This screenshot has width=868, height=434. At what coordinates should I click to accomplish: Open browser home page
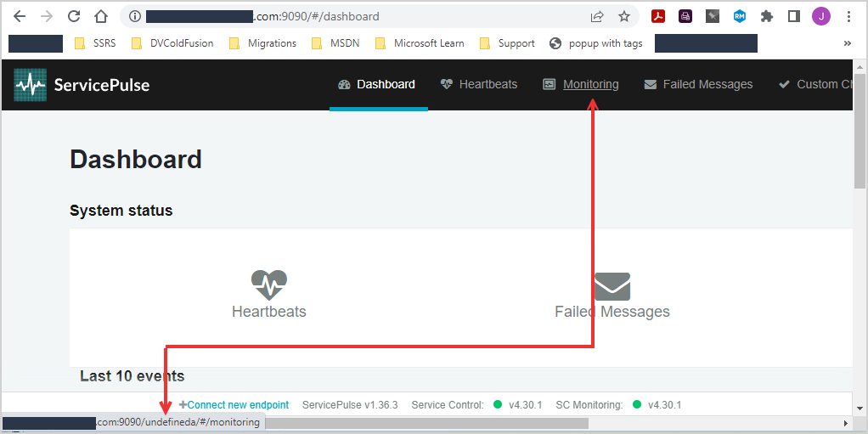point(101,17)
